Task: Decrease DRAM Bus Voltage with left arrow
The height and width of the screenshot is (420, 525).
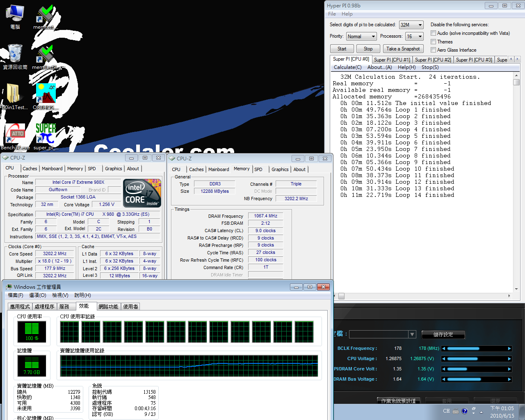Action: click(443, 379)
